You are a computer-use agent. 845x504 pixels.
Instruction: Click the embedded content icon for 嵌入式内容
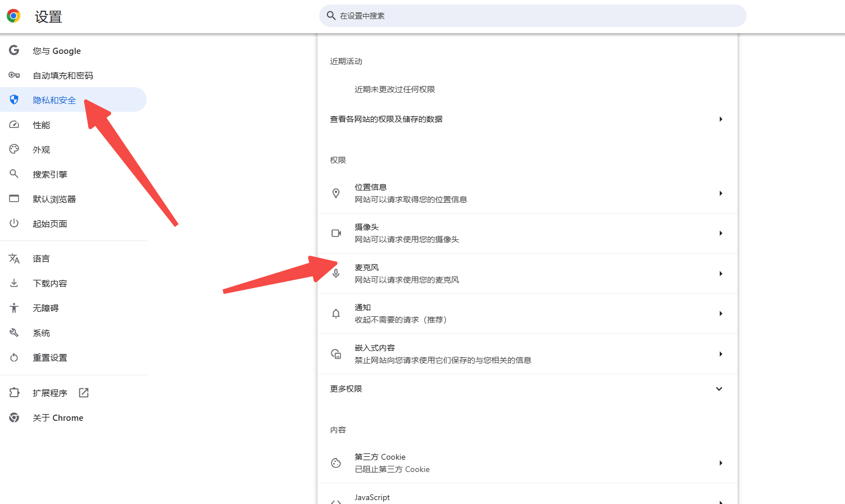pyautogui.click(x=336, y=354)
